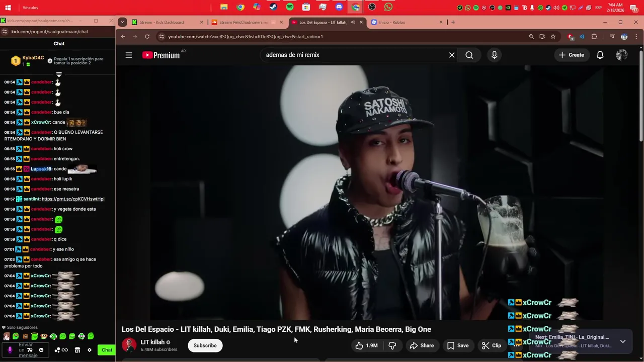Open Chrome extensions puzzle icon
Screen dimensions: 644x362
point(594,37)
